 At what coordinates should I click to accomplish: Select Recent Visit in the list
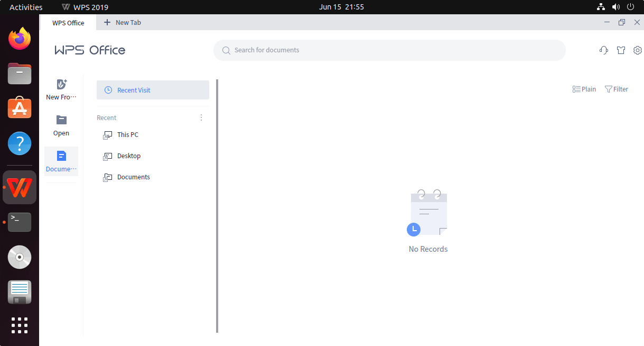point(153,90)
